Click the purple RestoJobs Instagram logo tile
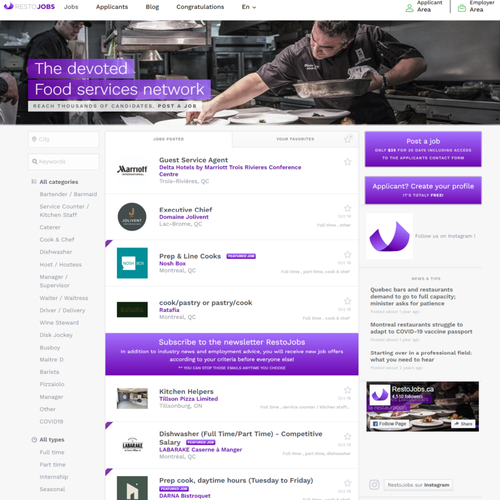Viewport: 500px width, 500px height. click(x=389, y=236)
